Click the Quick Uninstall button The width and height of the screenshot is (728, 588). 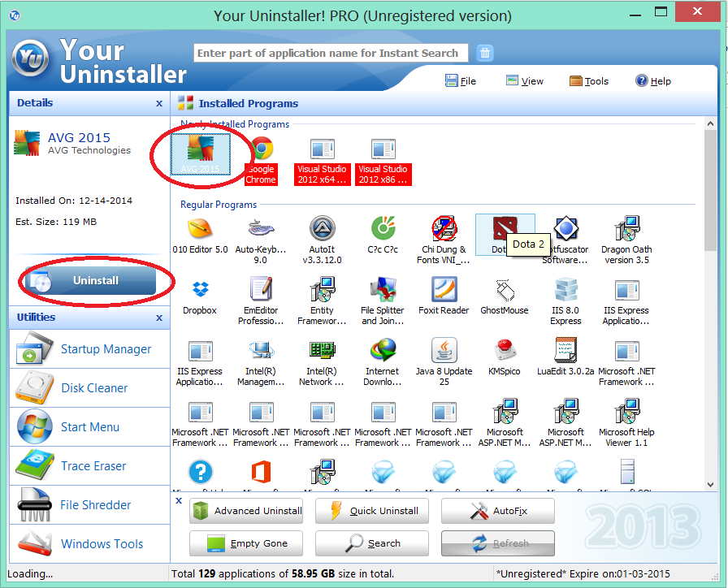point(372,511)
